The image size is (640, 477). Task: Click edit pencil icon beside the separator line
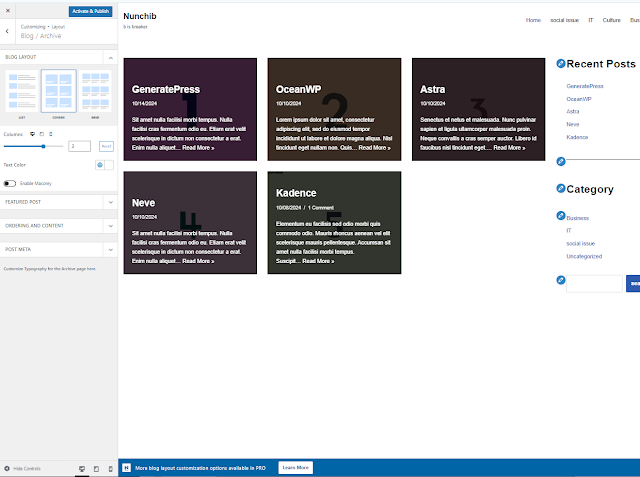[x=561, y=162]
